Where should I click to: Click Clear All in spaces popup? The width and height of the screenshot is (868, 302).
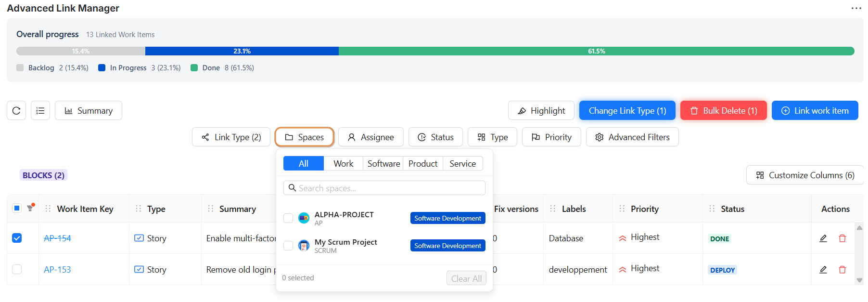[x=466, y=278]
